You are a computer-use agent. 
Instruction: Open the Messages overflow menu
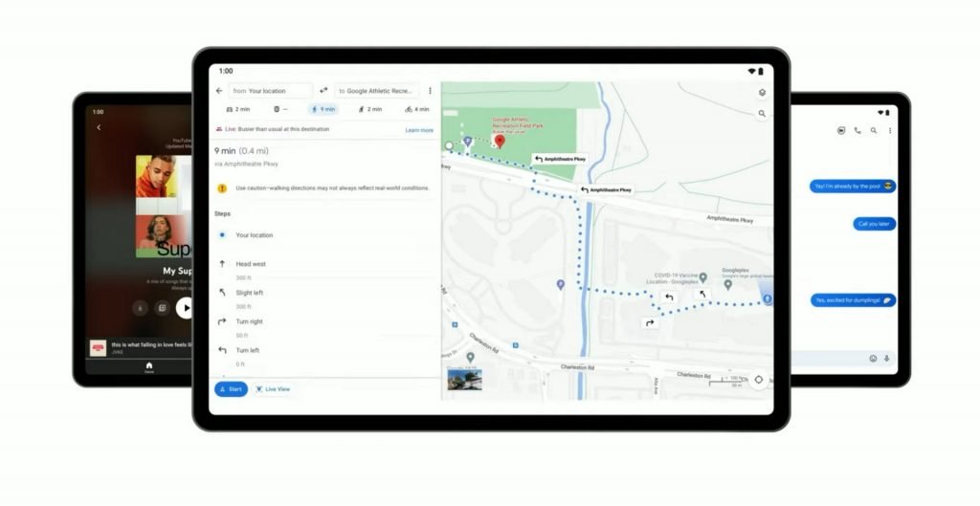(x=890, y=130)
